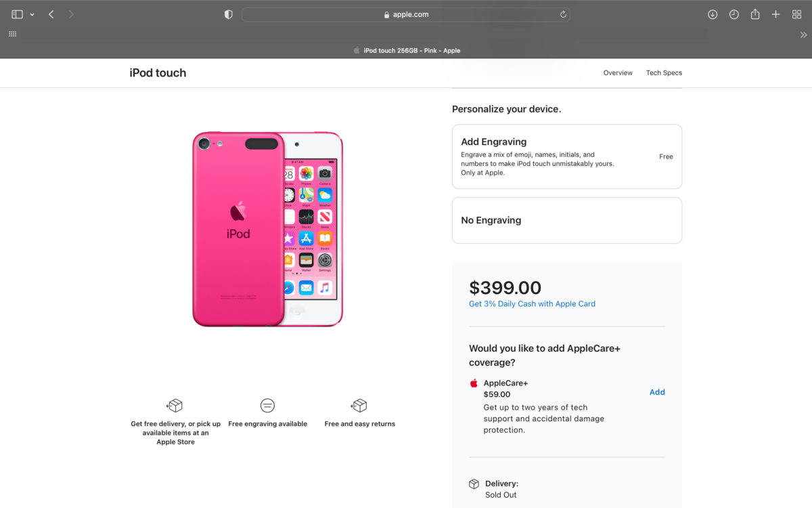The height and width of the screenshot is (508, 812).
Task: Go back to the previous page
Action: click(51, 14)
